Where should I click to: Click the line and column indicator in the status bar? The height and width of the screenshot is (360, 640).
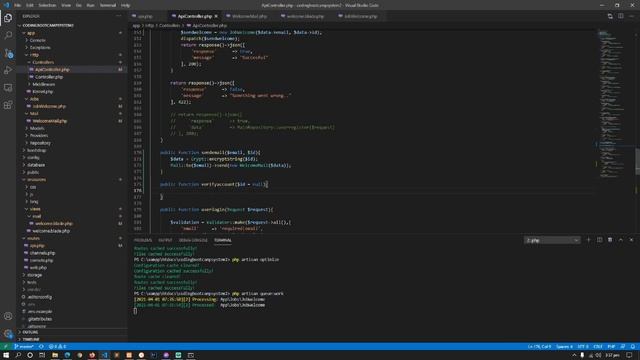(539, 347)
